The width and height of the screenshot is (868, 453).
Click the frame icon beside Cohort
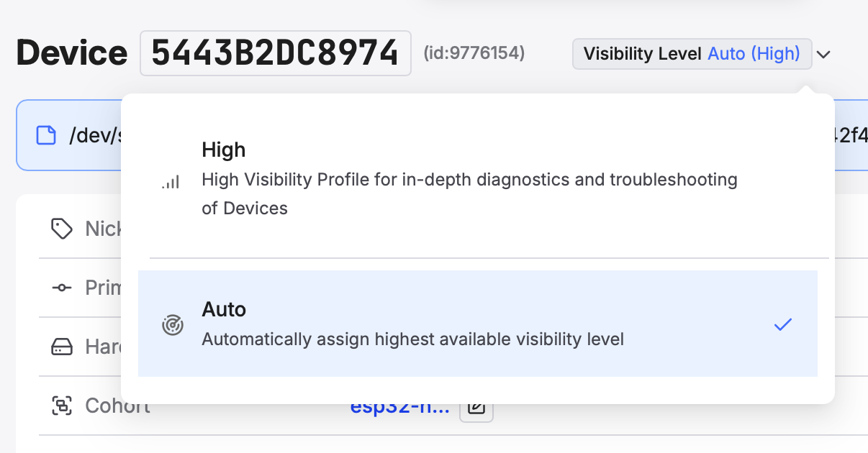[61, 406]
